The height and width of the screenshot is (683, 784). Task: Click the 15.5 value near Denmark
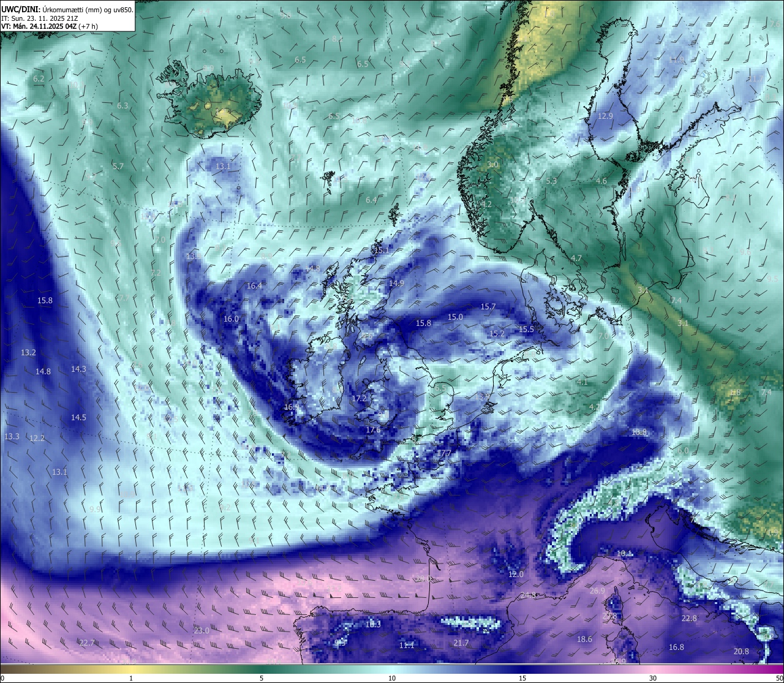click(527, 330)
